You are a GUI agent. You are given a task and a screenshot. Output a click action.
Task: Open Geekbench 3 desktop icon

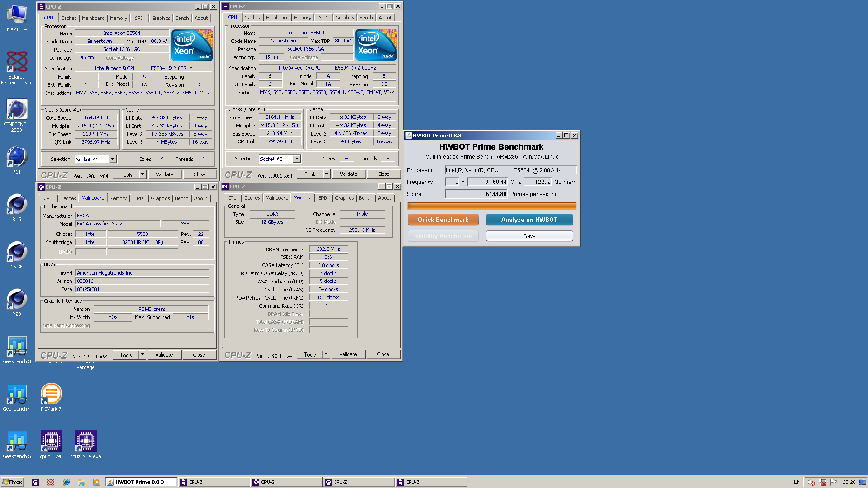coord(17,350)
